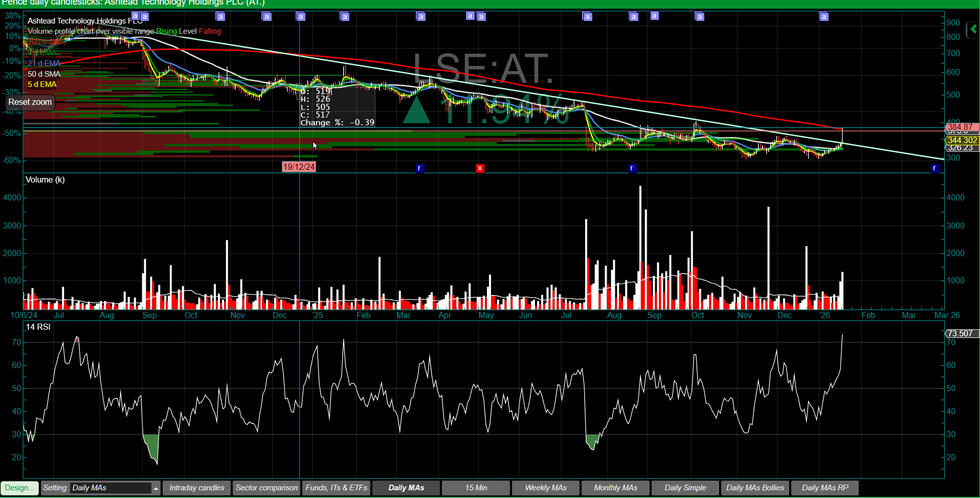The width and height of the screenshot is (980, 498).
Task: Switch to Sector comparison setting
Action: point(266,488)
